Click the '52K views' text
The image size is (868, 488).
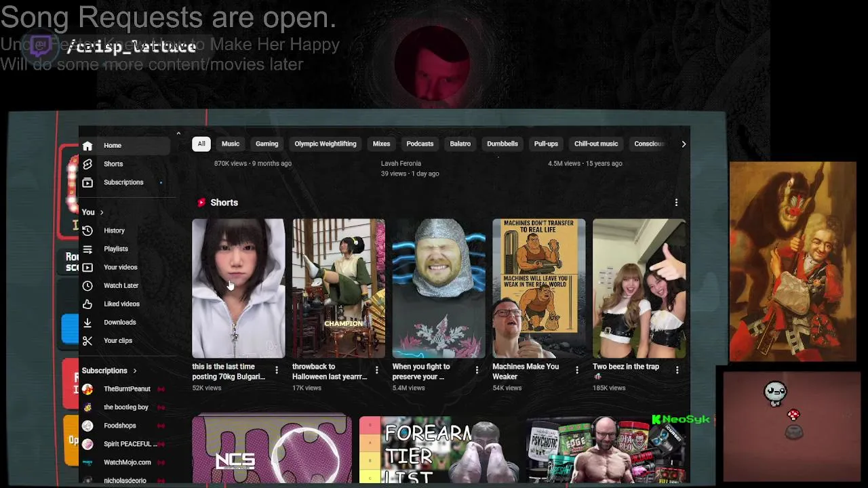[207, 388]
